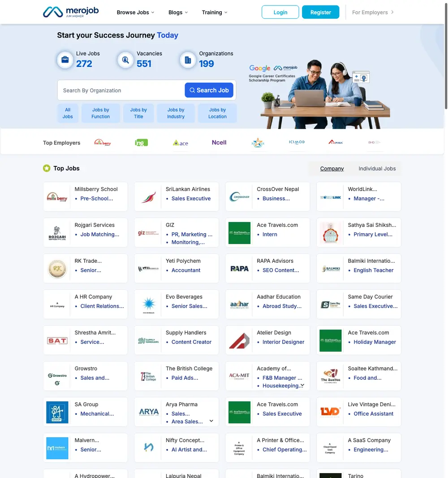Open the PR, Marketing job at GIZ
448x478 pixels.
coord(192,235)
